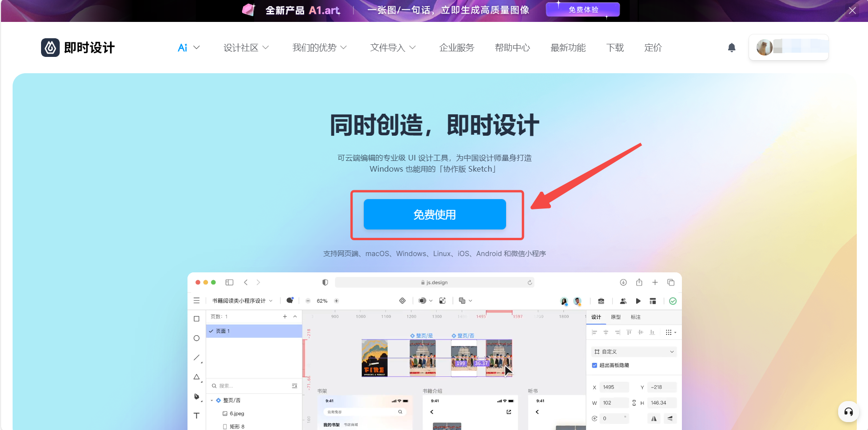Click the height field 146.34

662,403
